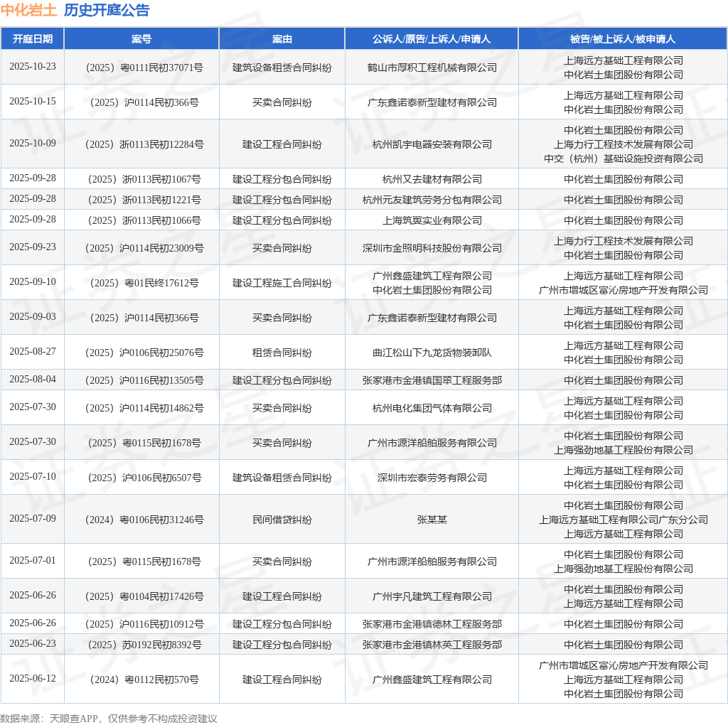The width and height of the screenshot is (728, 725).
Task: Click defendant 中交(杭州)基础设施投资有限公司
Action: 623,159
